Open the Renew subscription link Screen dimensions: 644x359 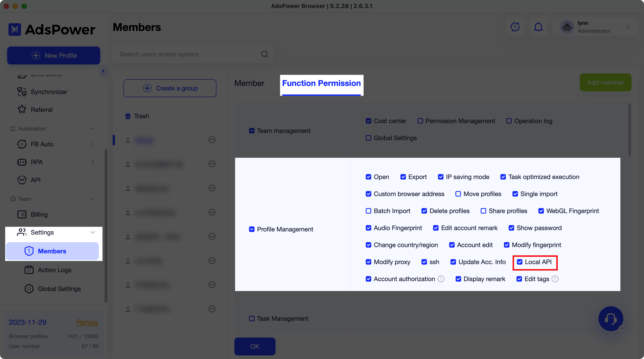pos(87,322)
